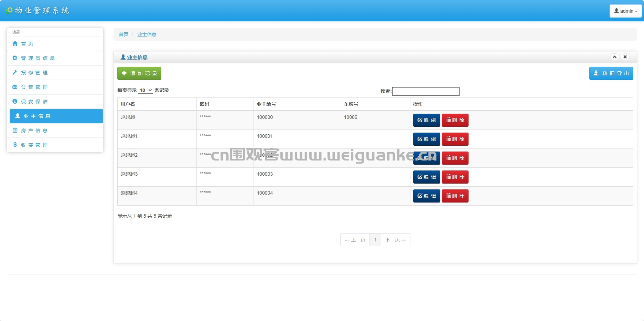Viewport: 644px width, 321px height.
Task: Open the admin user dropdown
Action: [x=626, y=11]
